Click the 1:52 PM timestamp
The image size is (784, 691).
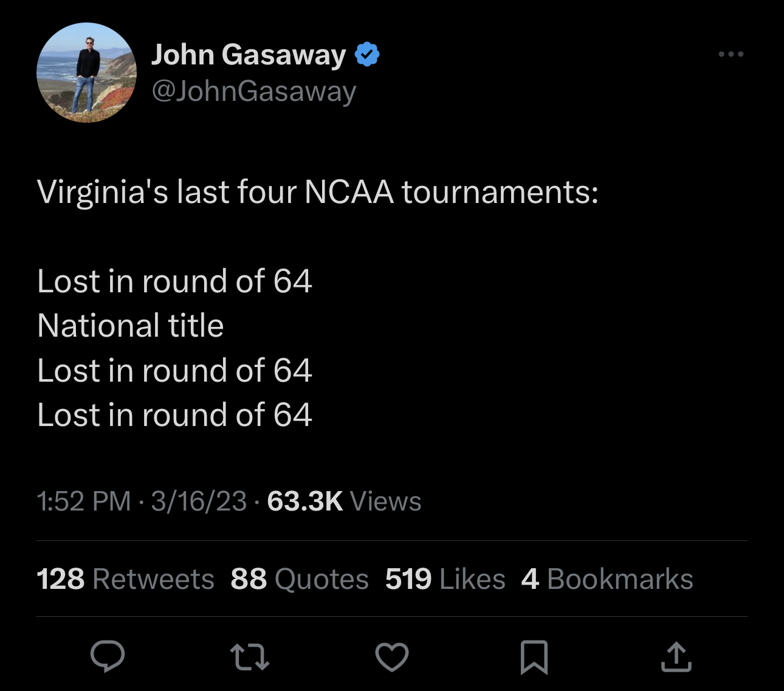(84, 502)
